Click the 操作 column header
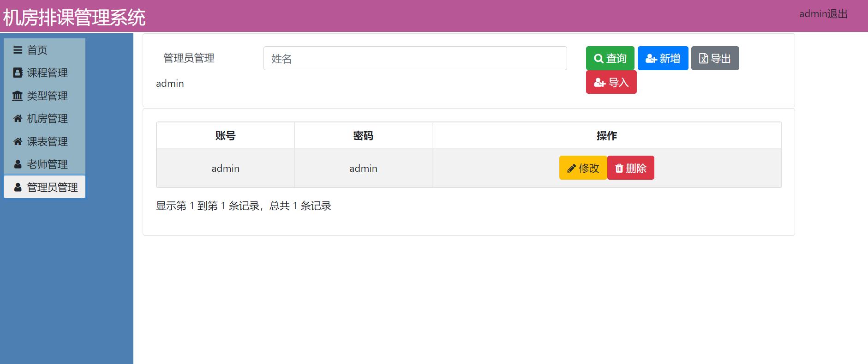Viewport: 868px width, 364px height. click(607, 135)
